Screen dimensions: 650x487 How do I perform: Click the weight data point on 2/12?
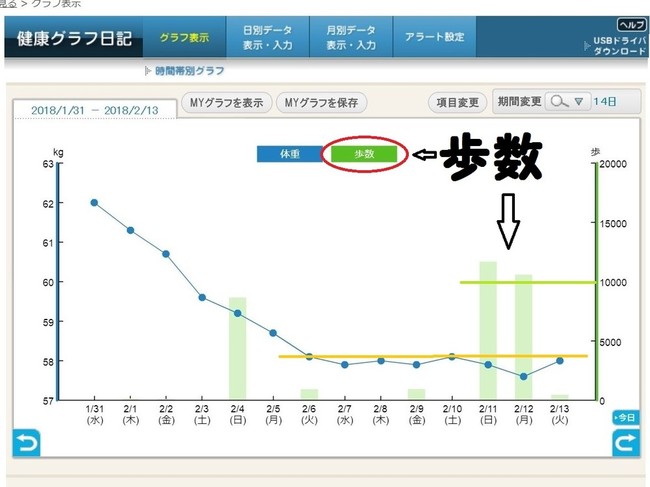(524, 376)
